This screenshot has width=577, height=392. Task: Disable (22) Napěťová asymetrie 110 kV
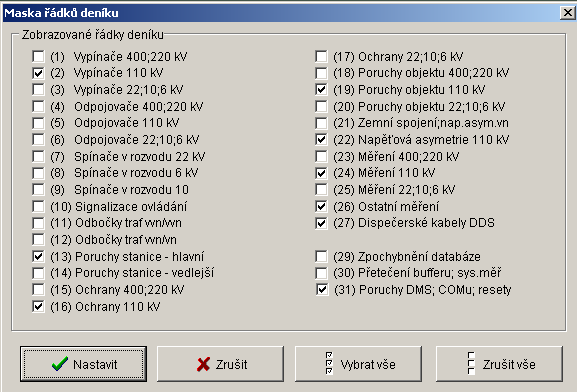coord(321,140)
